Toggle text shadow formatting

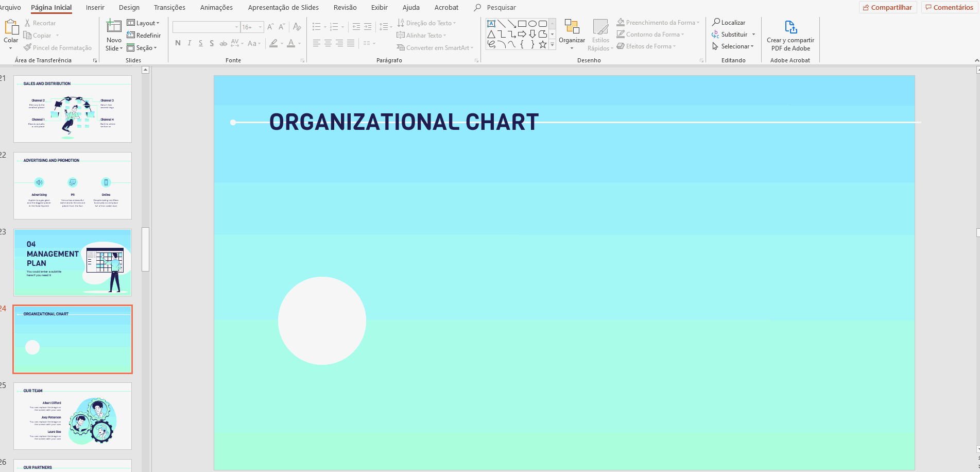click(212, 43)
